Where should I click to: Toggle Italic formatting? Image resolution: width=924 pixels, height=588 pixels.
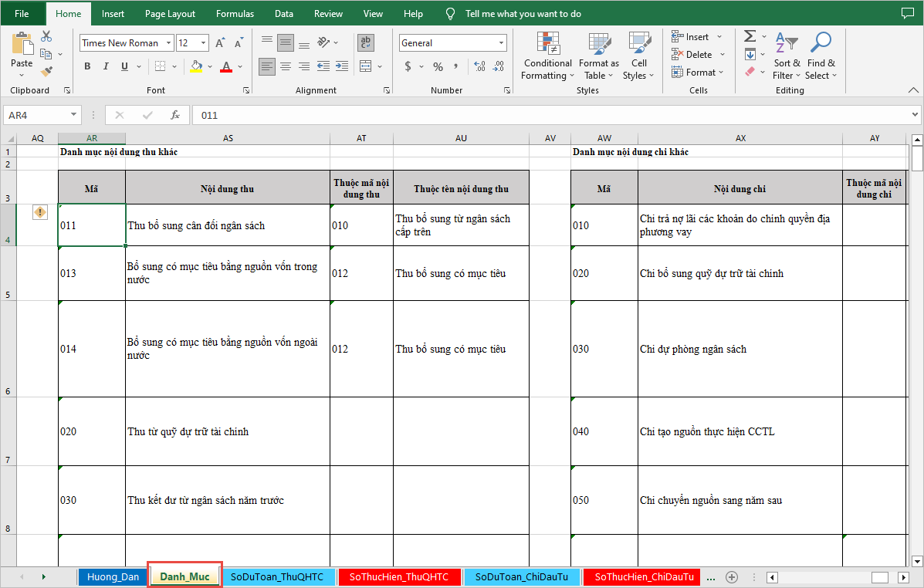(x=106, y=66)
